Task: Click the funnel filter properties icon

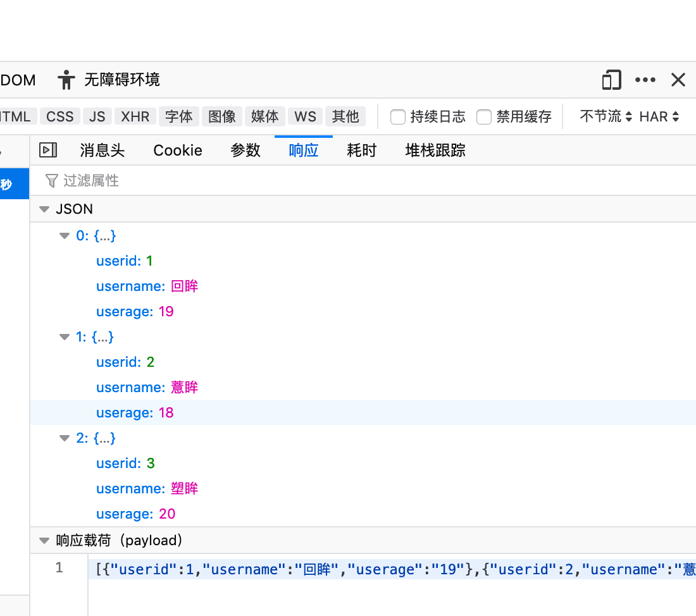Action: pyautogui.click(x=51, y=181)
